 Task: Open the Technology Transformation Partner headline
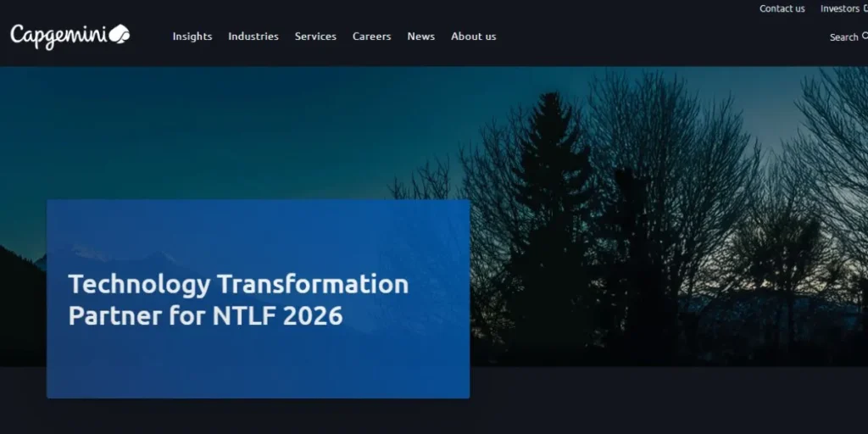[x=238, y=284]
